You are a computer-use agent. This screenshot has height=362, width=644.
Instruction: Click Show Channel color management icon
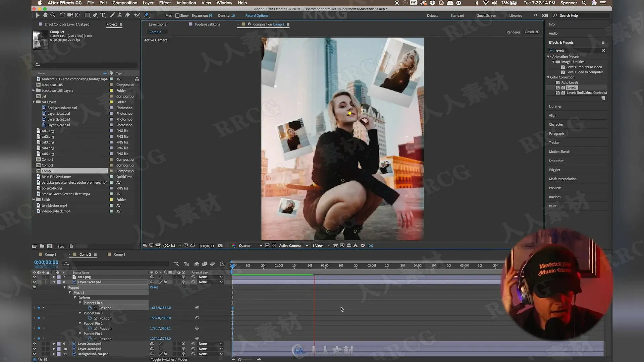(233, 246)
